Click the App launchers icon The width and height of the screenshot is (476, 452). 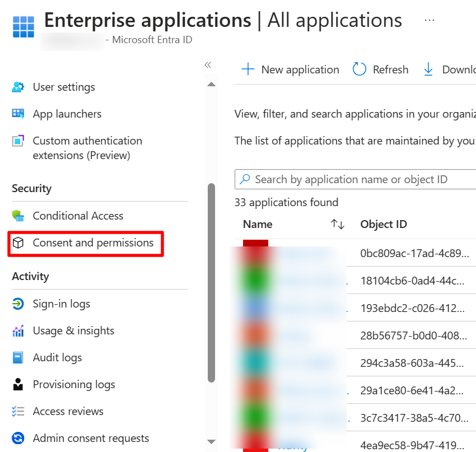coord(18,114)
